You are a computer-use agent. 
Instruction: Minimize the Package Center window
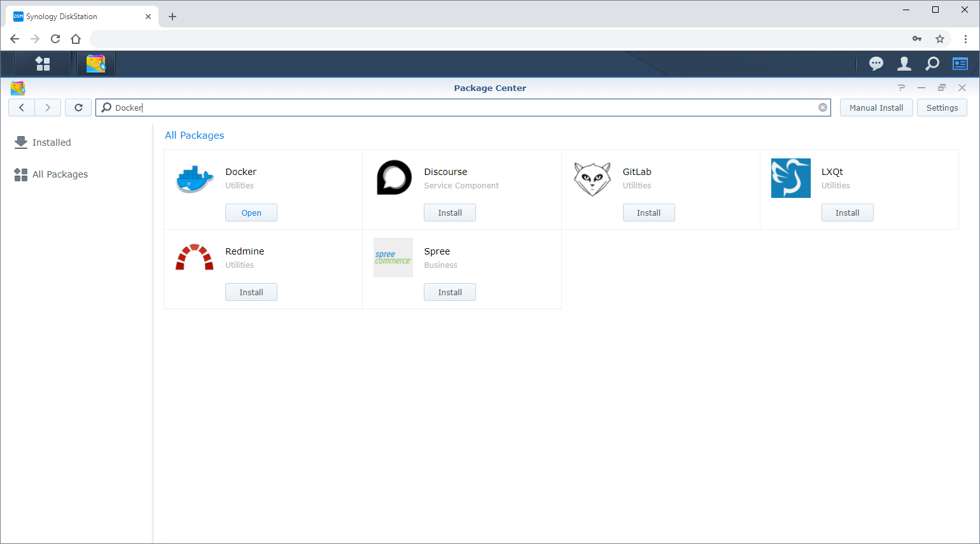pyautogui.click(x=921, y=88)
